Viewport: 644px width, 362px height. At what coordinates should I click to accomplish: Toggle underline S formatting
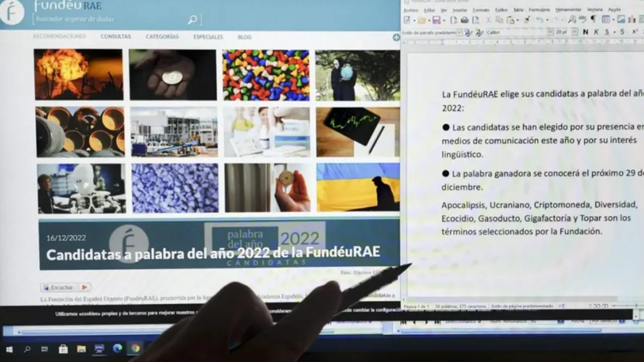pyautogui.click(x=607, y=32)
